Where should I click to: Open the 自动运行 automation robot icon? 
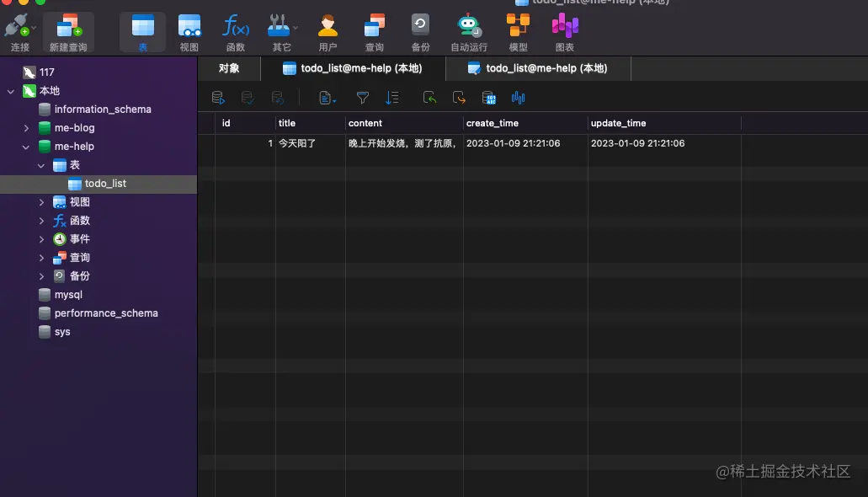tap(469, 33)
